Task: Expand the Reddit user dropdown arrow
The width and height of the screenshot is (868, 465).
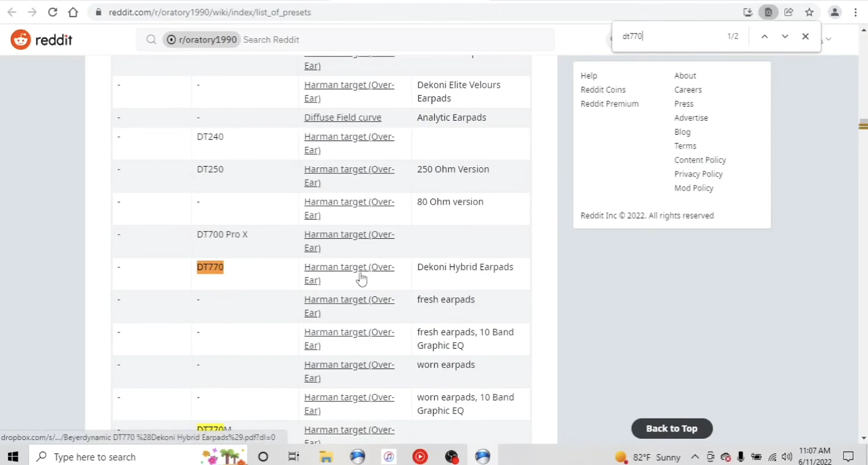Action: (829, 39)
